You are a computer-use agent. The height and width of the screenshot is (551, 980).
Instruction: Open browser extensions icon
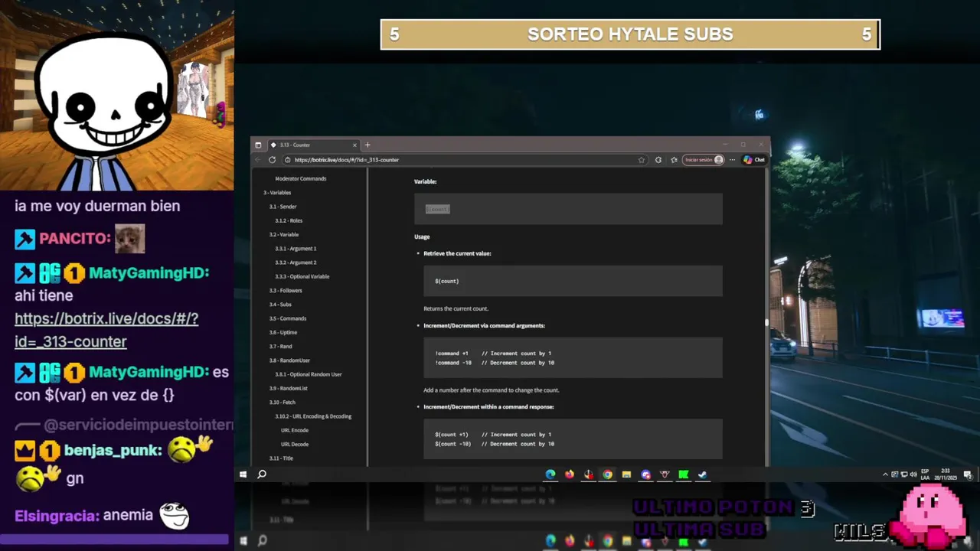click(x=658, y=160)
